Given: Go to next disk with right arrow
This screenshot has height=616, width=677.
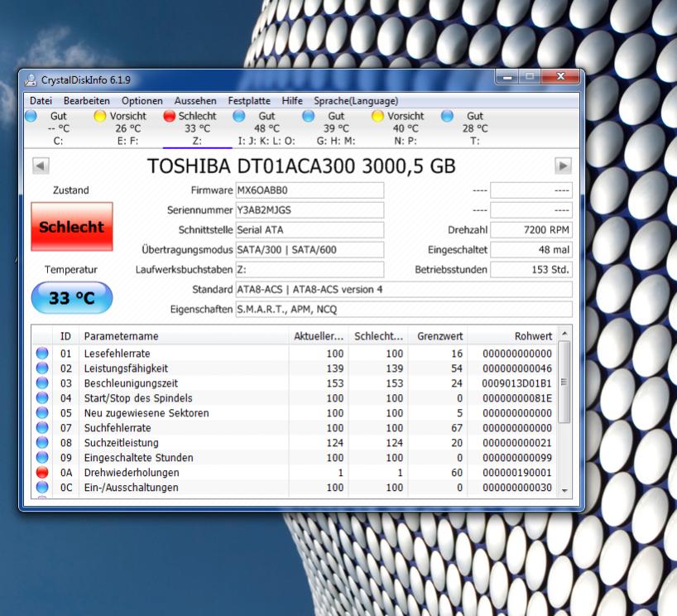Looking at the screenshot, I should click(563, 166).
